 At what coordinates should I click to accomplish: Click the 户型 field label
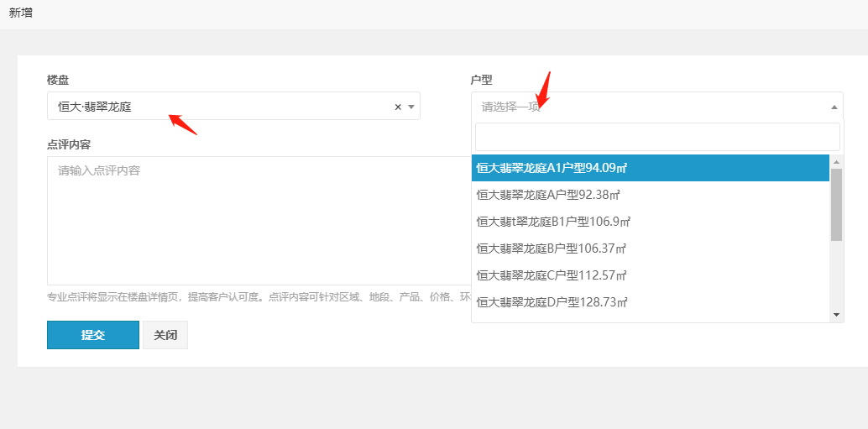[482, 80]
